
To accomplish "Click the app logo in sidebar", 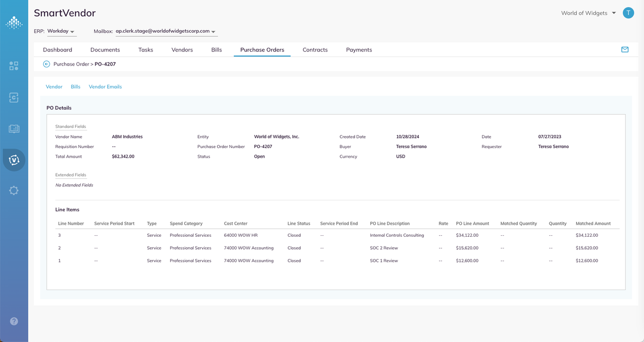I will tap(14, 22).
